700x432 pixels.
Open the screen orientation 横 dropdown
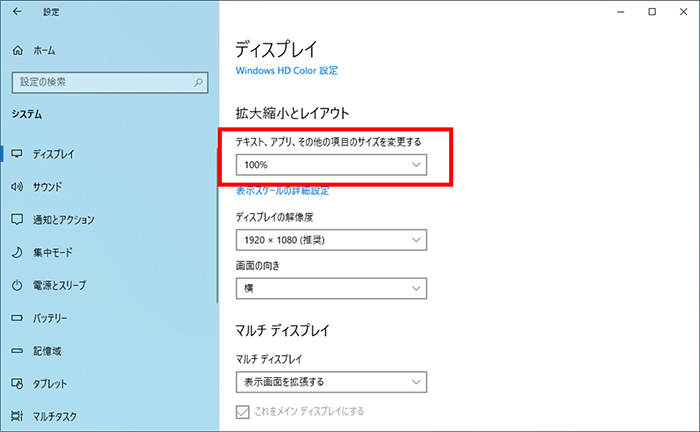coord(331,288)
